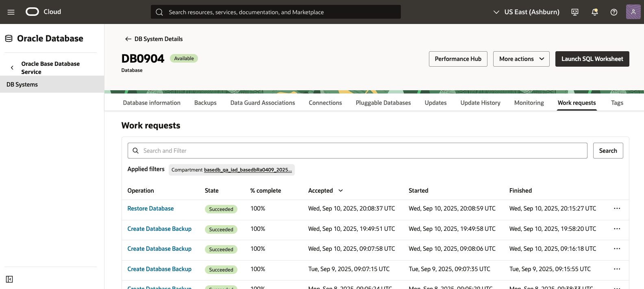Open the More actions dropdown
This screenshot has width=644, height=289.
[521, 59]
